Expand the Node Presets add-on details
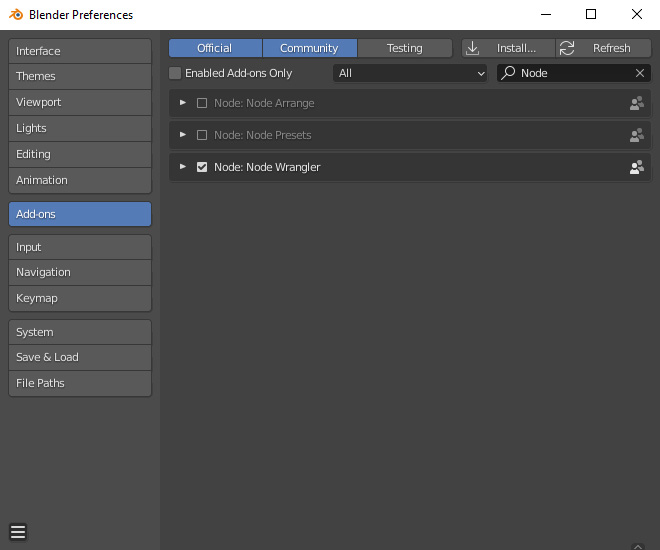This screenshot has height=550, width=660. click(183, 135)
